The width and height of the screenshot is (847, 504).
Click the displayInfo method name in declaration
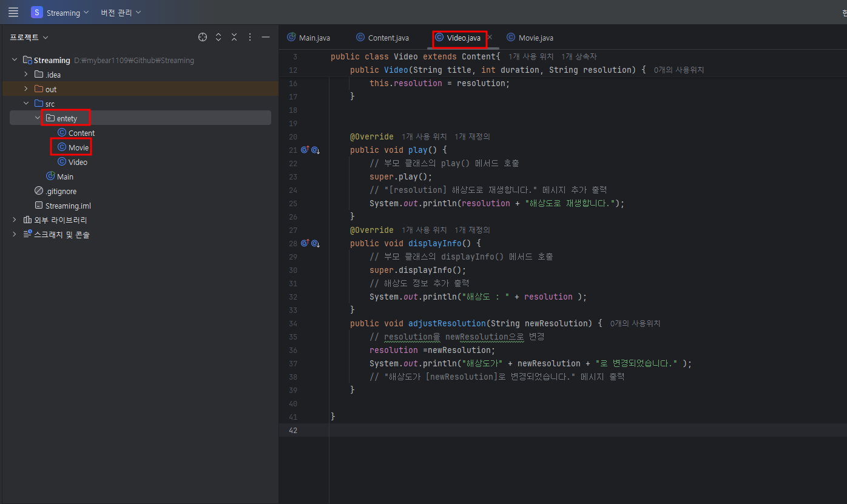434,243
